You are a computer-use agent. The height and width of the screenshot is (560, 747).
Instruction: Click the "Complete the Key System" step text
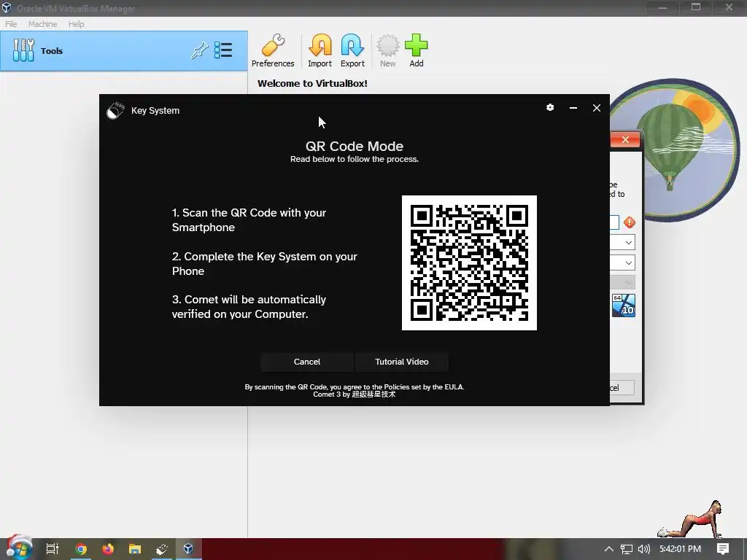coord(264,264)
